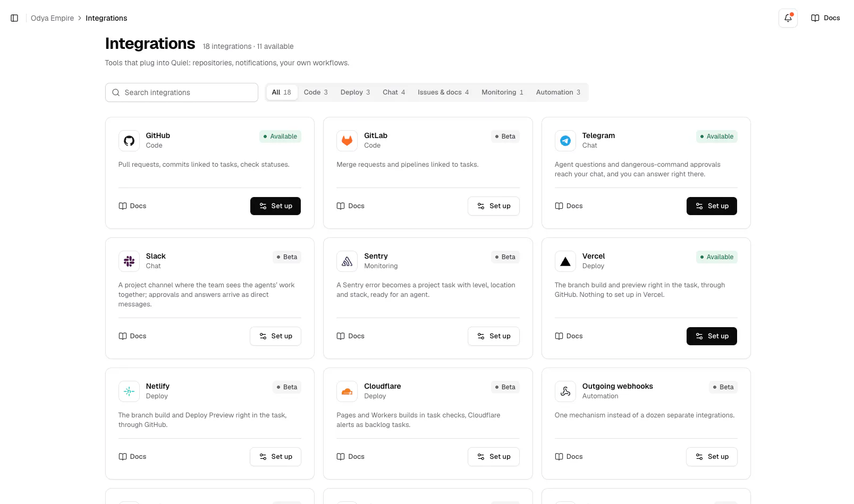
Task: Open Docs for GitLab card
Action: (351, 206)
